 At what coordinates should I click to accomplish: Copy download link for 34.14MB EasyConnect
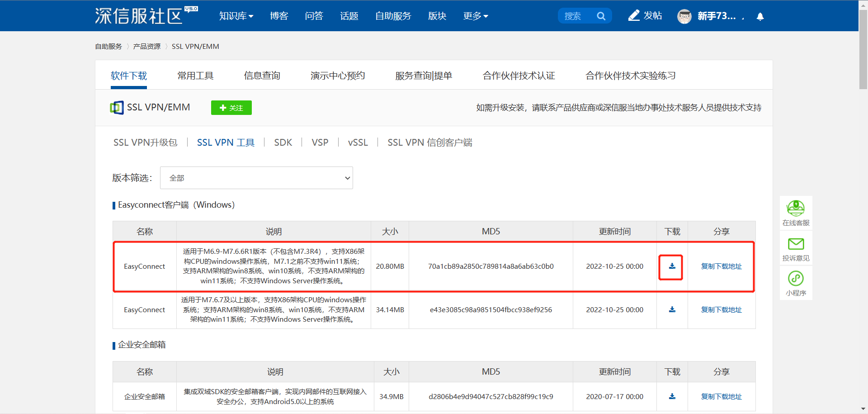(722, 309)
